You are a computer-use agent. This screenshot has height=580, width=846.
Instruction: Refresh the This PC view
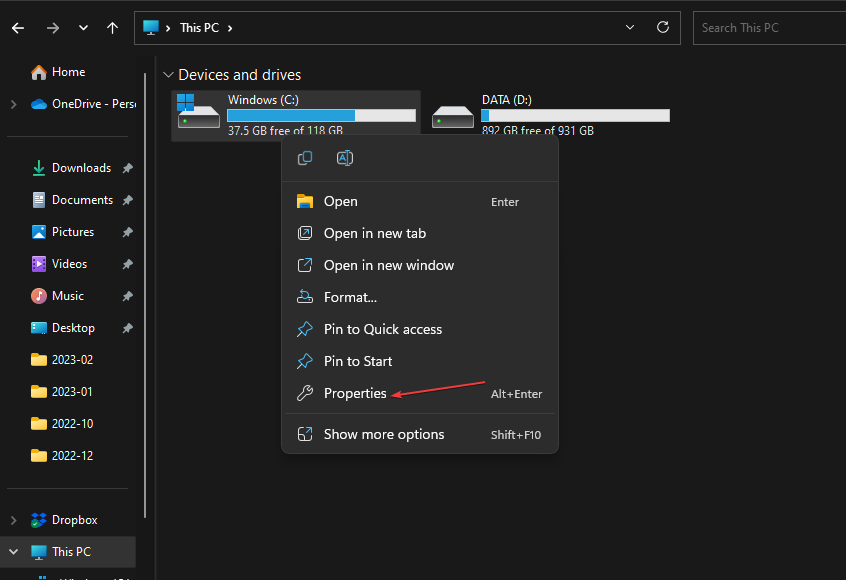[662, 28]
